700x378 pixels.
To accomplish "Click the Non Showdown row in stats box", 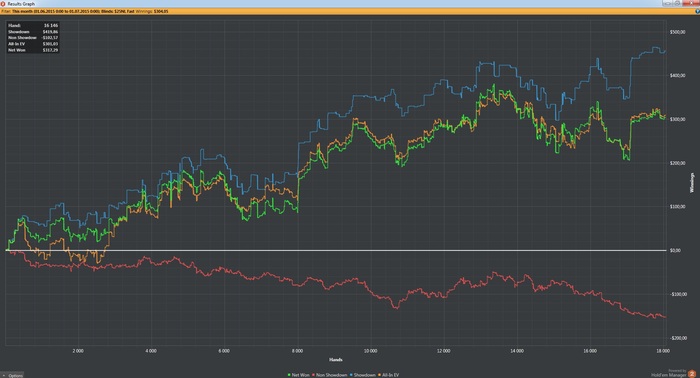I will (33, 38).
